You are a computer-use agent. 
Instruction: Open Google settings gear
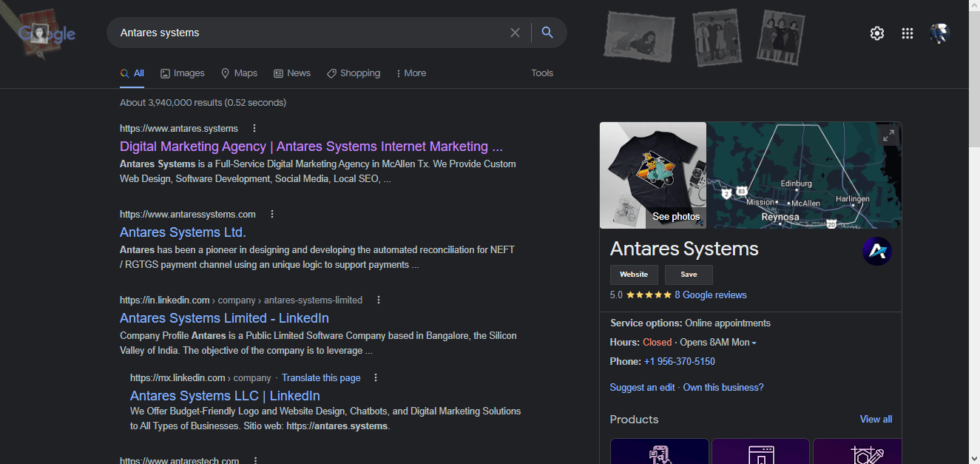tap(877, 33)
